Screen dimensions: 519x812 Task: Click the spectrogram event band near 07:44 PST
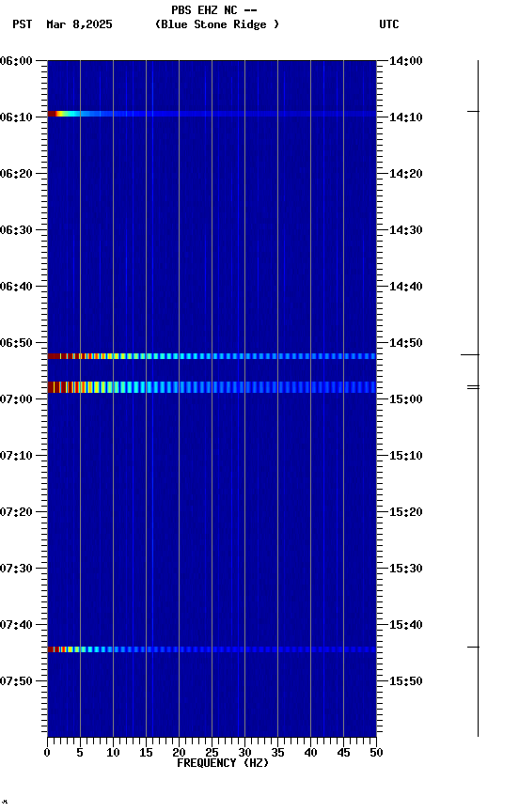(x=212, y=649)
